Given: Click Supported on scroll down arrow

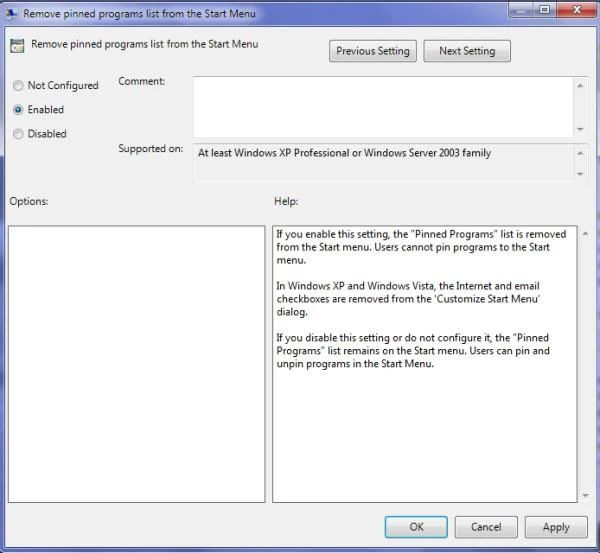Looking at the screenshot, I should pyautogui.click(x=580, y=174).
